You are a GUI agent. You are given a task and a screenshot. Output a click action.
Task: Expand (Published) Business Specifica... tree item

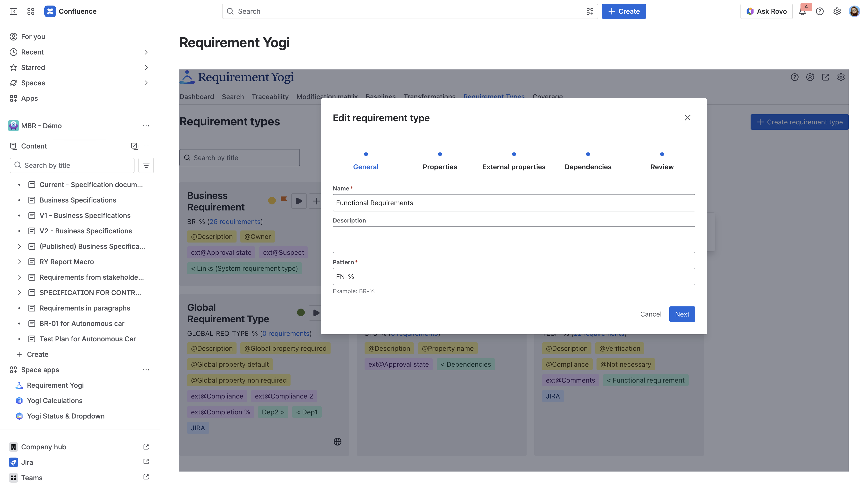point(19,247)
